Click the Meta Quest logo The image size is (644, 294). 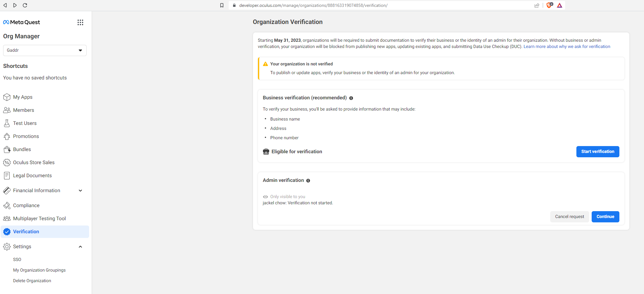[21, 22]
